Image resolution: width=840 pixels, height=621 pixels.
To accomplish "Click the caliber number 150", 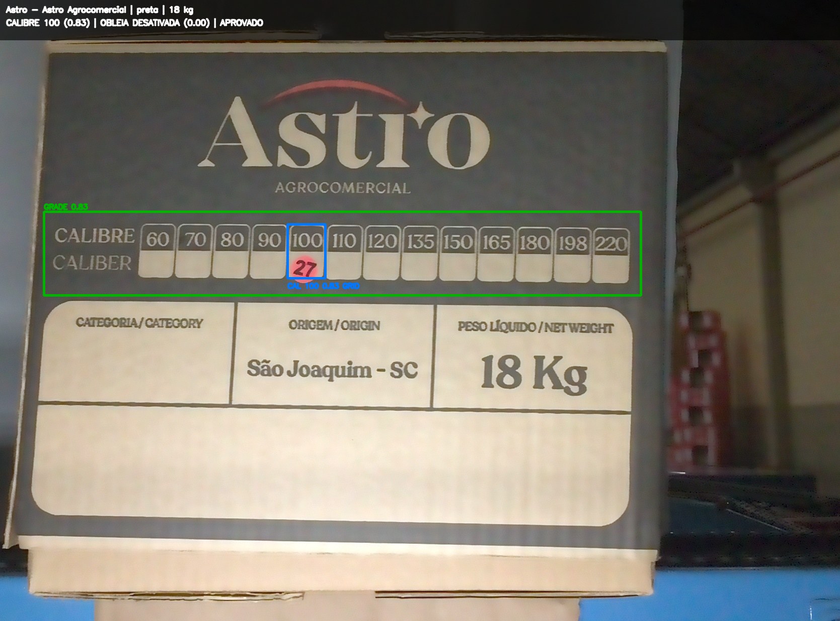I will point(458,242).
